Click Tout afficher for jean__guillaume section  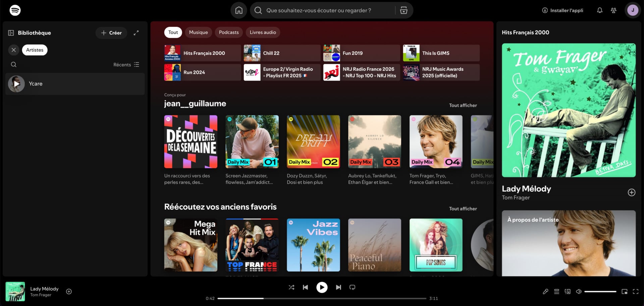coord(463,105)
